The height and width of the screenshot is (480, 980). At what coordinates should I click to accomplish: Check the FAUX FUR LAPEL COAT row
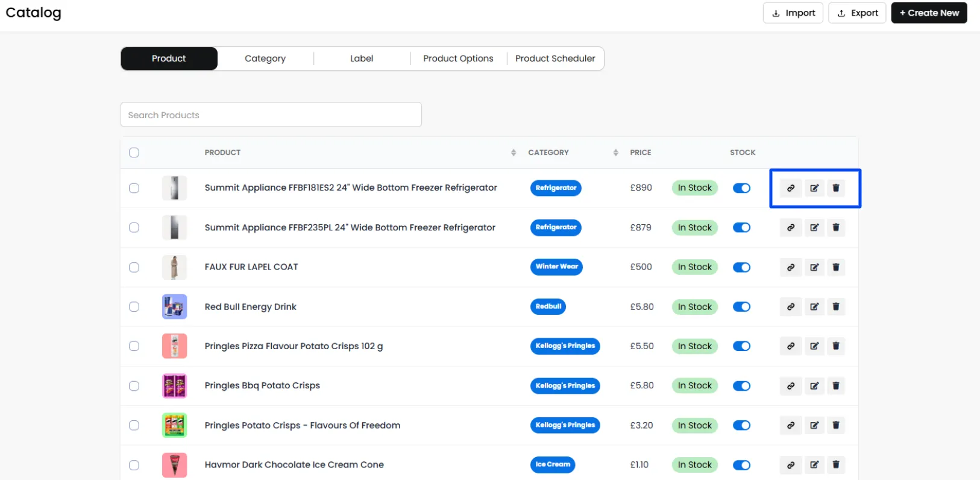click(x=134, y=267)
